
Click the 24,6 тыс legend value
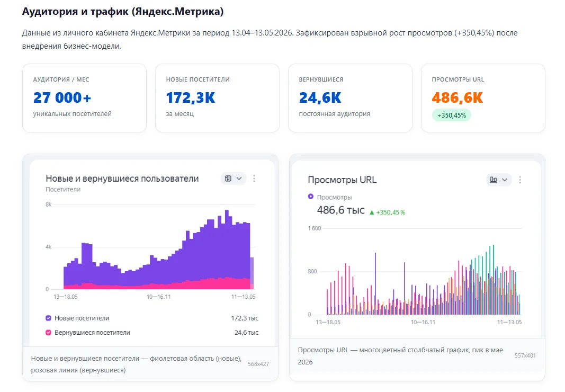(x=246, y=333)
